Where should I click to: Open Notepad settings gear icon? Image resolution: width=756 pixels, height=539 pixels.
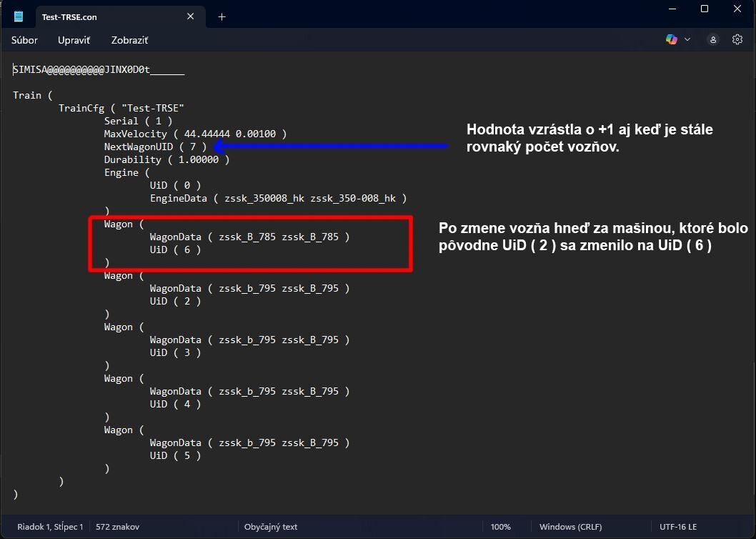pos(737,40)
